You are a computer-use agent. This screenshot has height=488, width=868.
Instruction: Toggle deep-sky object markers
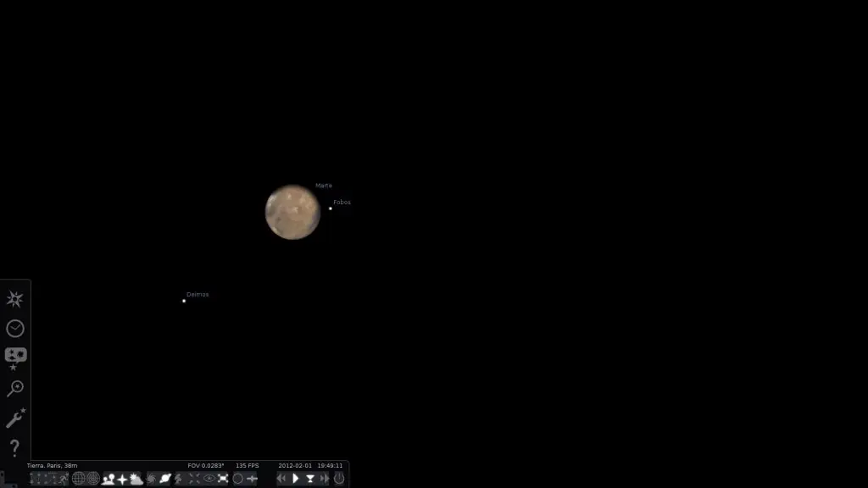[x=150, y=478]
